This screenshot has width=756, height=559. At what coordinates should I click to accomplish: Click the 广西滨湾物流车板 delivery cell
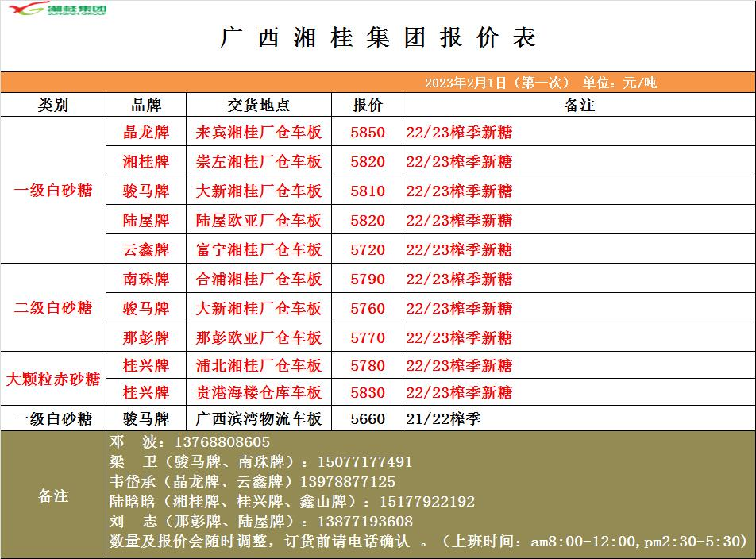click(x=258, y=418)
